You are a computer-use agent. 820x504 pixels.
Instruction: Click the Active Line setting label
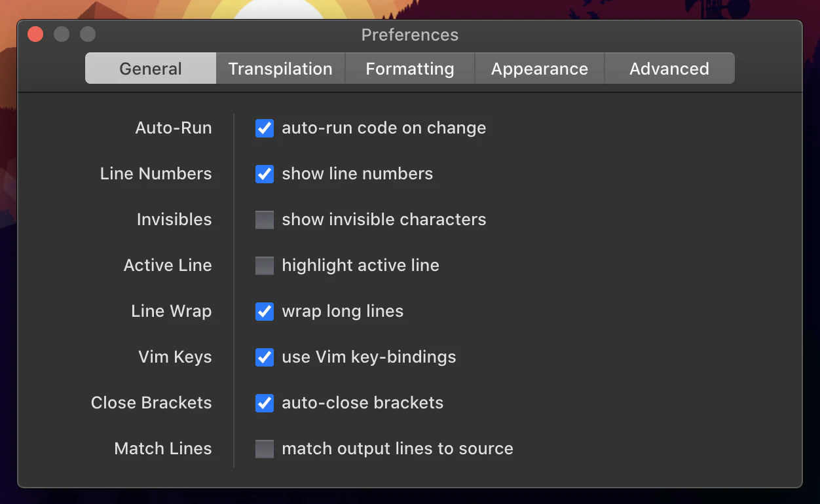point(168,265)
